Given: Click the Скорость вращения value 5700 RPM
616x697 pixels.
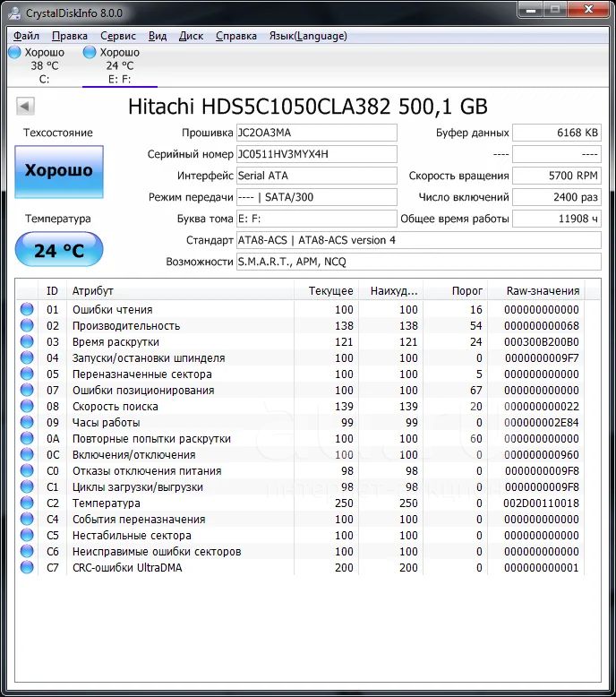Looking at the screenshot, I should coord(557,176).
